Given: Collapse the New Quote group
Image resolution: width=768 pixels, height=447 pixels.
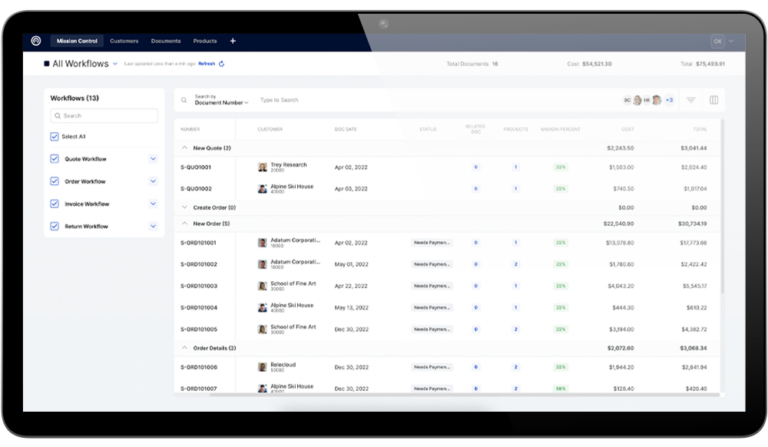Looking at the screenshot, I should 185,147.
